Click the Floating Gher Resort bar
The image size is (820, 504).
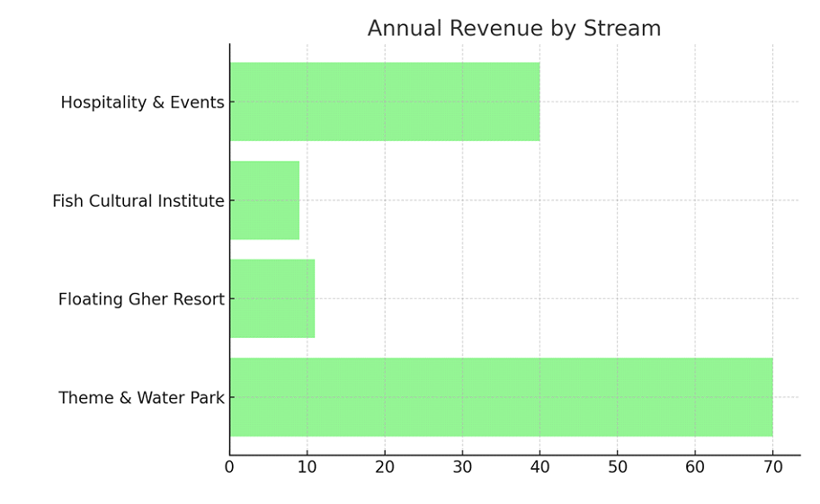pos(272,298)
